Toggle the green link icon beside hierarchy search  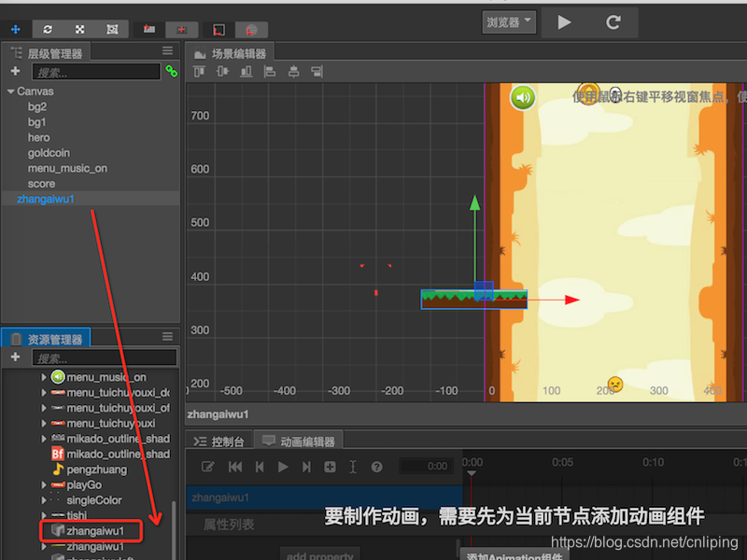170,71
